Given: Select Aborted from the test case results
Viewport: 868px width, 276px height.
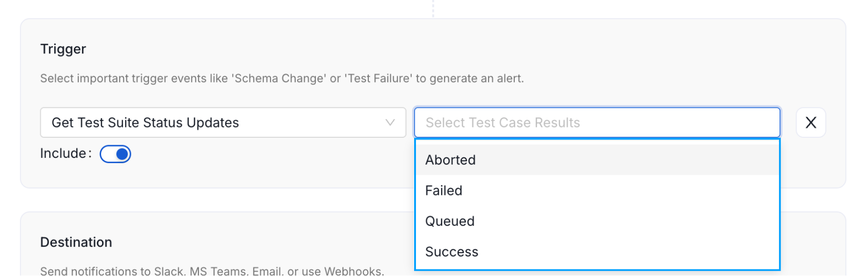Looking at the screenshot, I should click(x=450, y=159).
